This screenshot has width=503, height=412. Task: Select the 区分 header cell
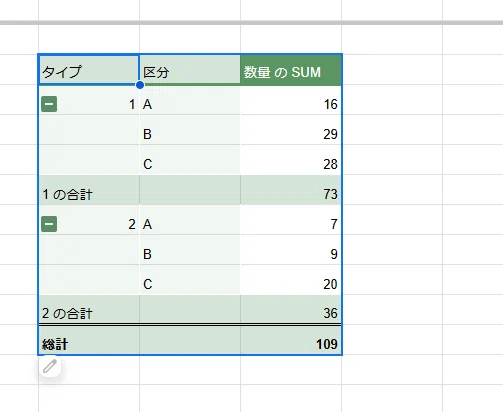tap(190, 70)
